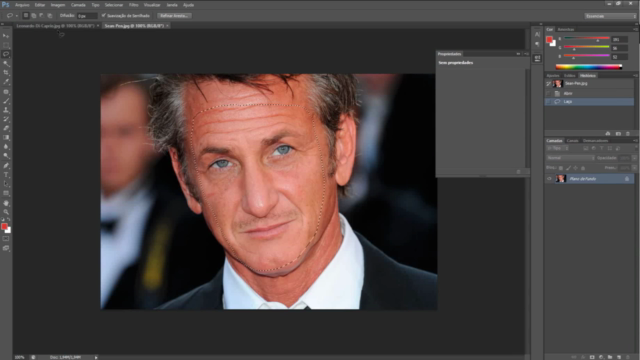Viewport: 640px width, 360px height.
Task: Toggle history brush source for Laço state
Action: pyautogui.click(x=548, y=102)
